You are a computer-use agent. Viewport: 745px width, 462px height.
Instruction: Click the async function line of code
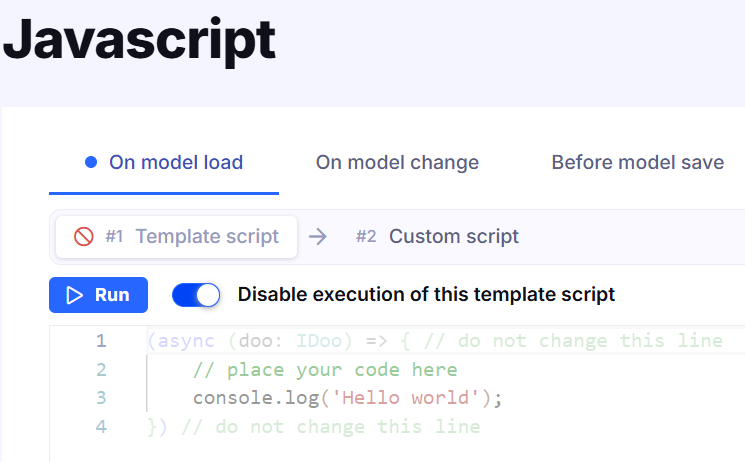point(435,341)
